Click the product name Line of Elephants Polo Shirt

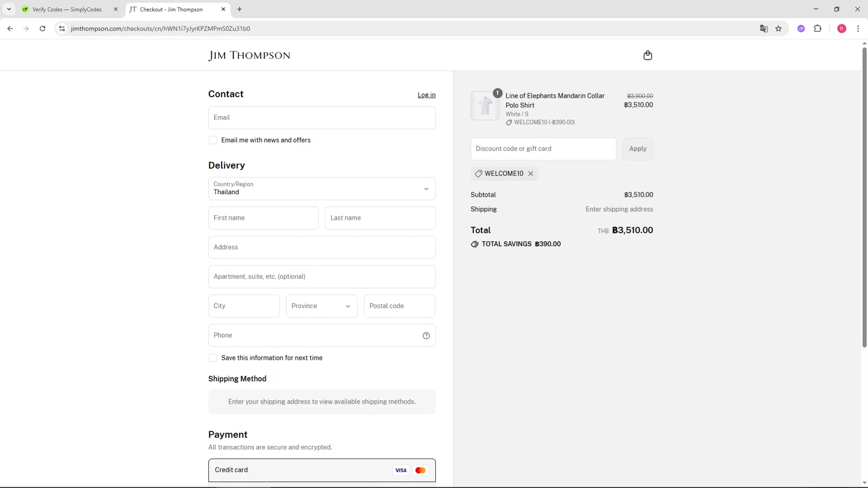pos(555,101)
